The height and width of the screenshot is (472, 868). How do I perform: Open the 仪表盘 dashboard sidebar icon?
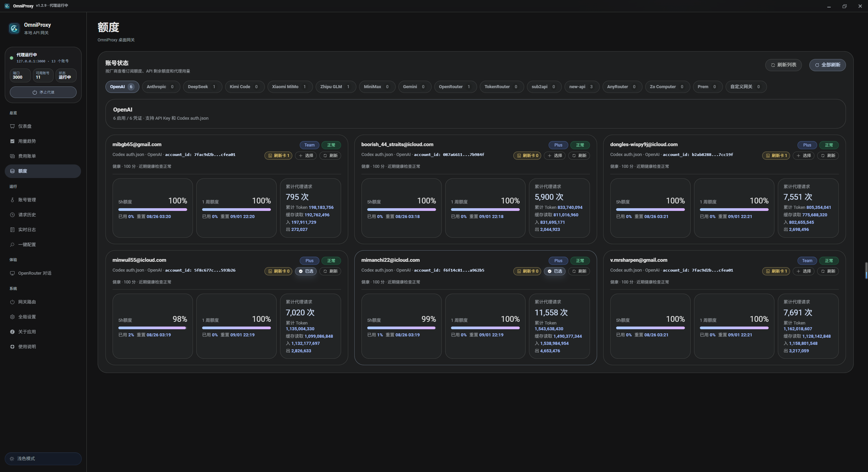12,126
